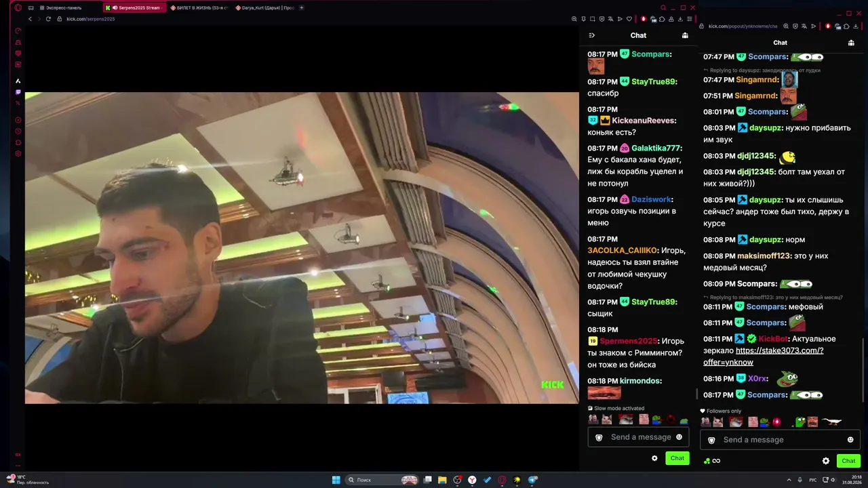Open emoji picker in main window message box

679,437
